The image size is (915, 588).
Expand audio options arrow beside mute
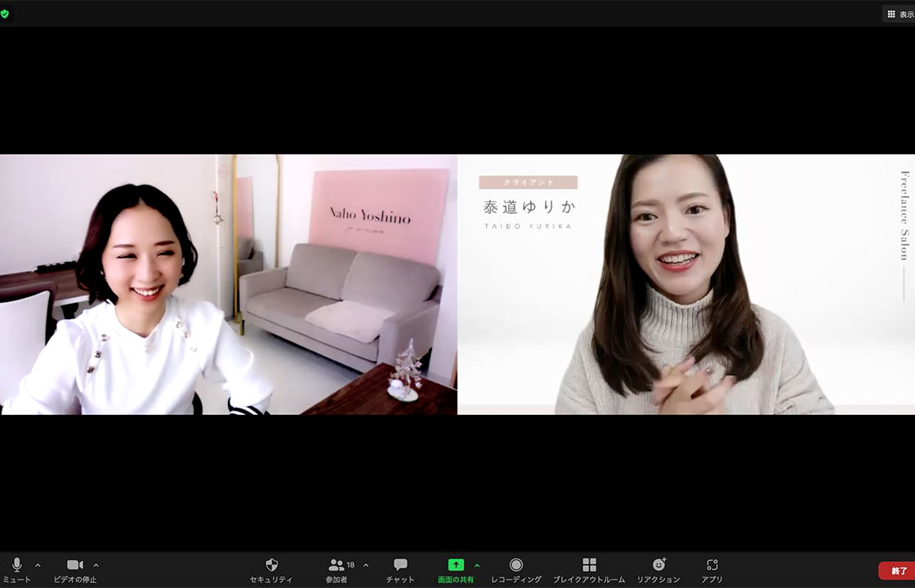pyautogui.click(x=38, y=565)
